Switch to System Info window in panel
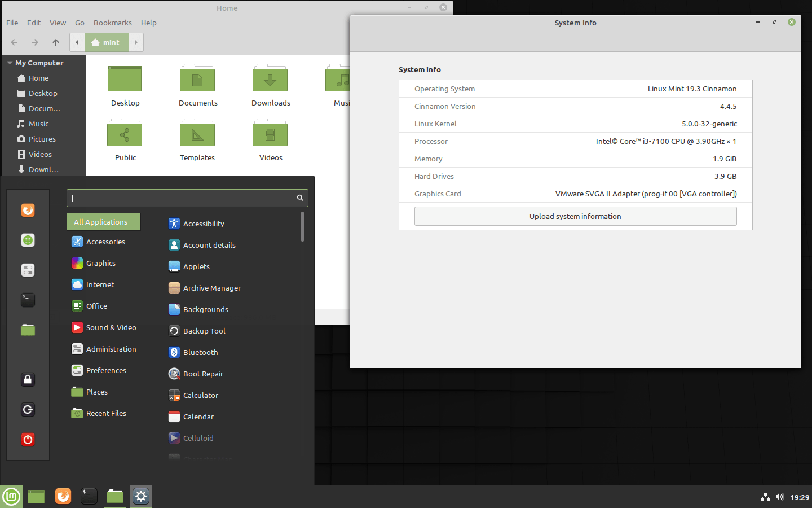 [x=141, y=497]
